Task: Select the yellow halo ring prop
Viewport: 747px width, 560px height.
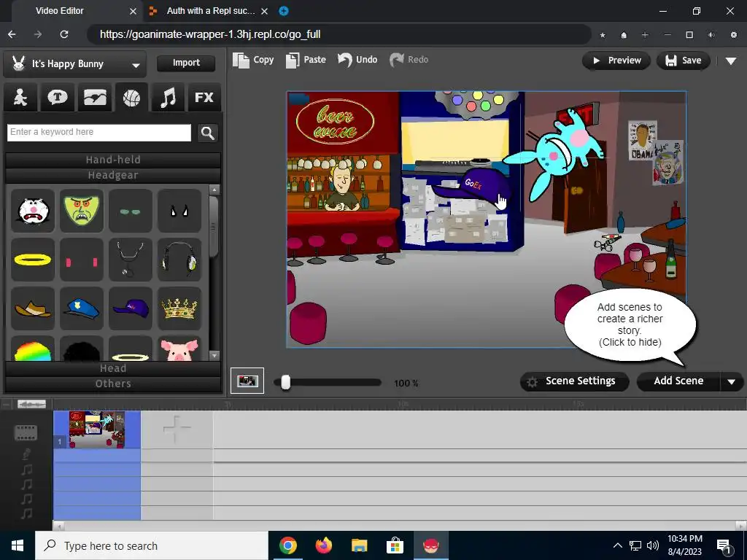Action: pos(32,260)
